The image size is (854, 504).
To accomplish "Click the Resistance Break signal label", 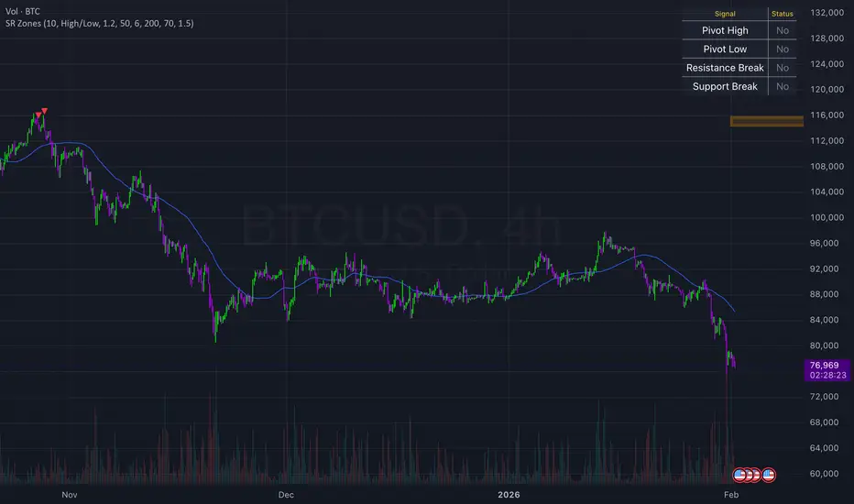I will [x=725, y=68].
